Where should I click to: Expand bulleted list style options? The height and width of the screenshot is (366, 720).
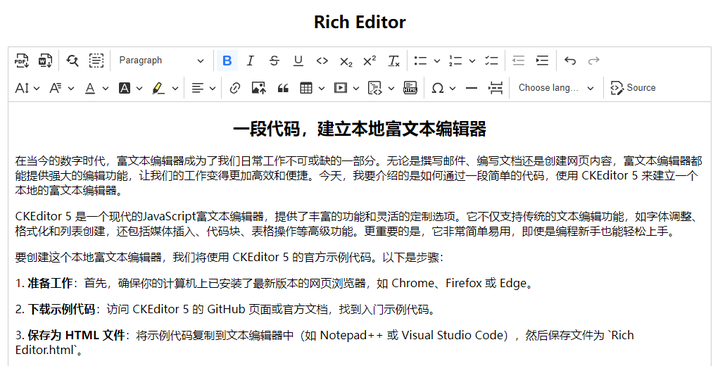437,60
